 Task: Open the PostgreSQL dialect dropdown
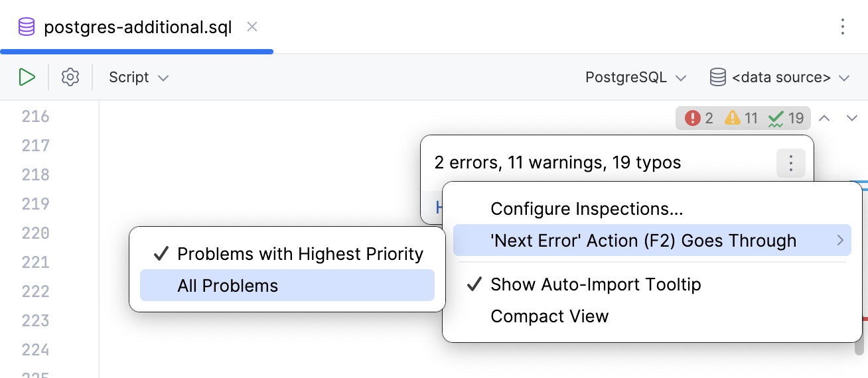point(635,78)
